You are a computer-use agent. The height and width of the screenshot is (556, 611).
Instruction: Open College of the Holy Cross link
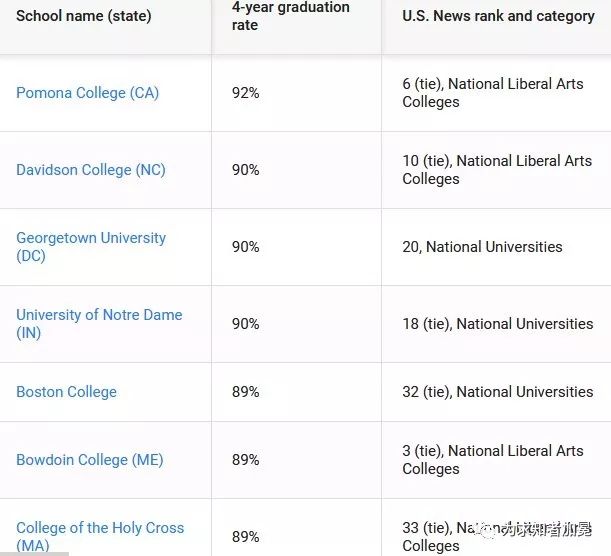pyautogui.click(x=100, y=537)
